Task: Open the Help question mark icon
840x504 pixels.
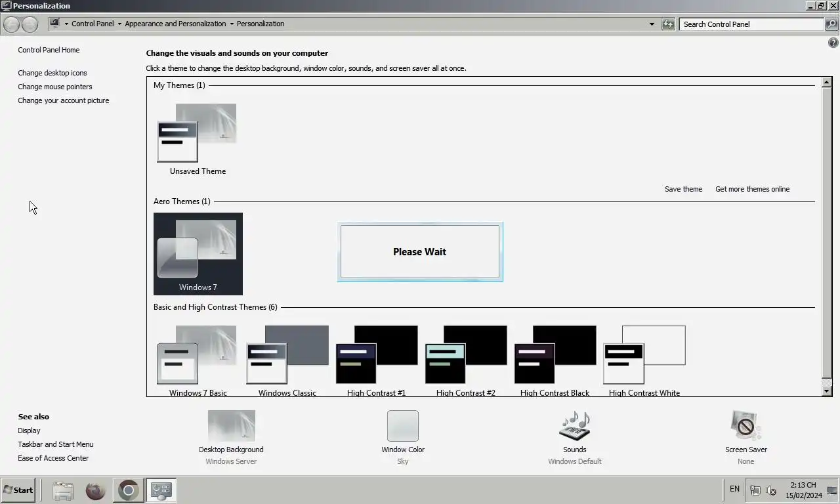Action: pyautogui.click(x=833, y=43)
